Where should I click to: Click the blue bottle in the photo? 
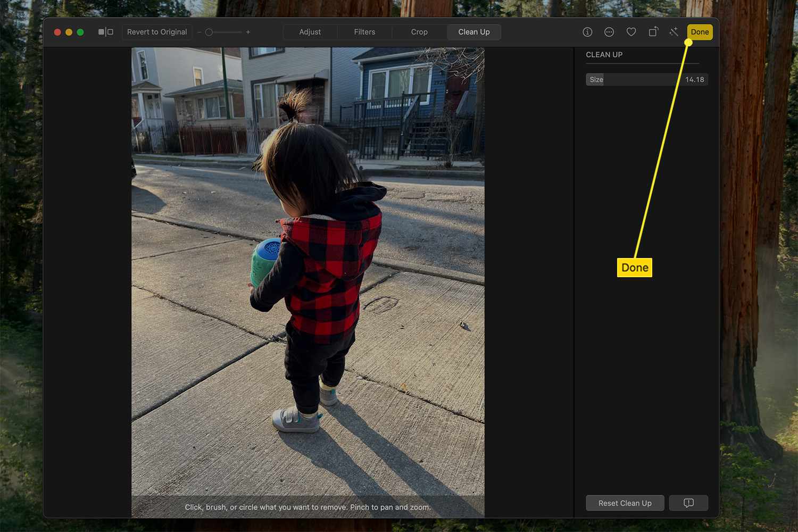click(x=264, y=261)
